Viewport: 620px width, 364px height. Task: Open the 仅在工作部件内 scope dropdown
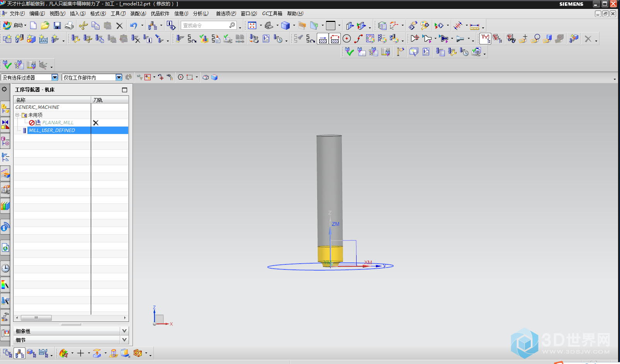(119, 77)
